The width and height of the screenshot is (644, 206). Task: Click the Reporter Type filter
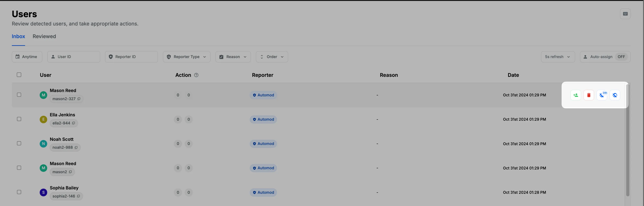coord(186,57)
